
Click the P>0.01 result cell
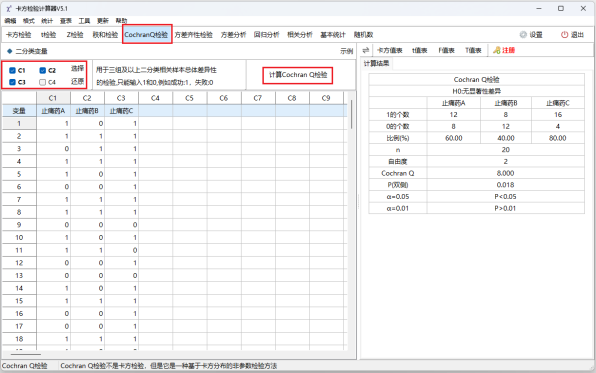506,208
